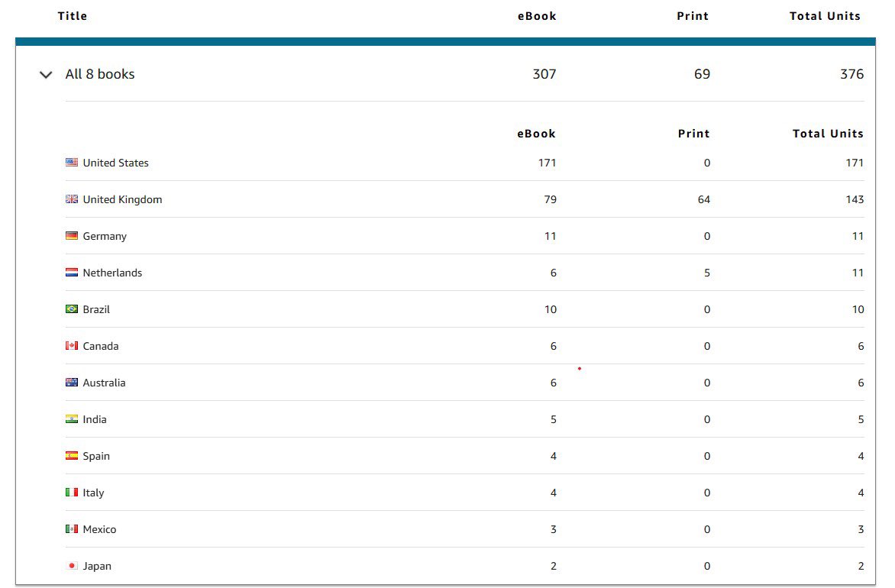Screen dimensions: 895x588
Task: Click the United Kingdom country name
Action: pos(123,199)
